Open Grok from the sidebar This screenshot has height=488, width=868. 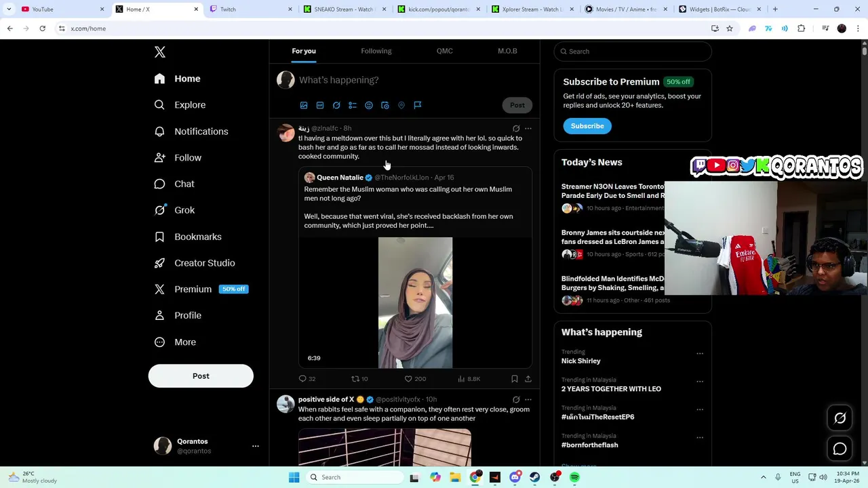coord(174,210)
